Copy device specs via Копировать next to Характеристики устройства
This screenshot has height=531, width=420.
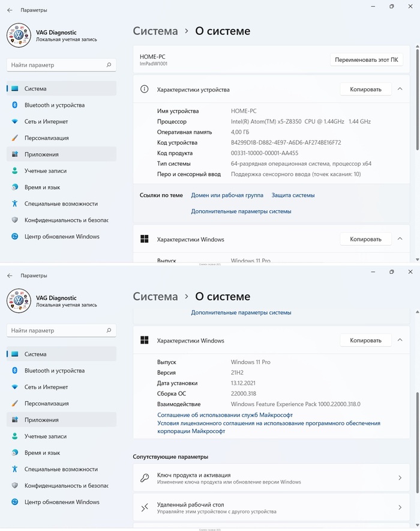coord(365,90)
